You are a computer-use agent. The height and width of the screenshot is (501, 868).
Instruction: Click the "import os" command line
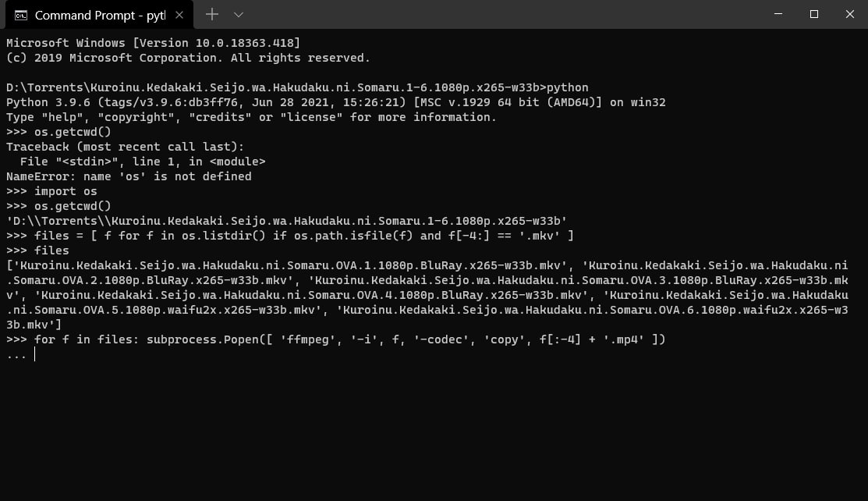coord(66,191)
